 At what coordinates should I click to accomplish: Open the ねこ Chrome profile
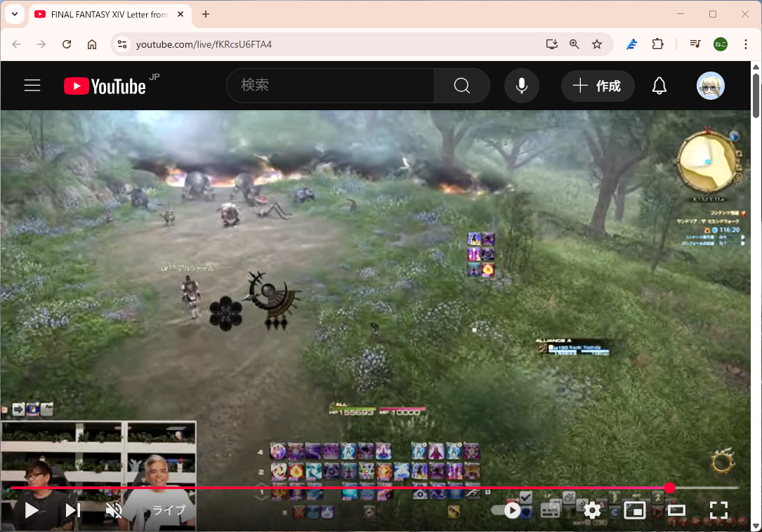tap(720, 44)
